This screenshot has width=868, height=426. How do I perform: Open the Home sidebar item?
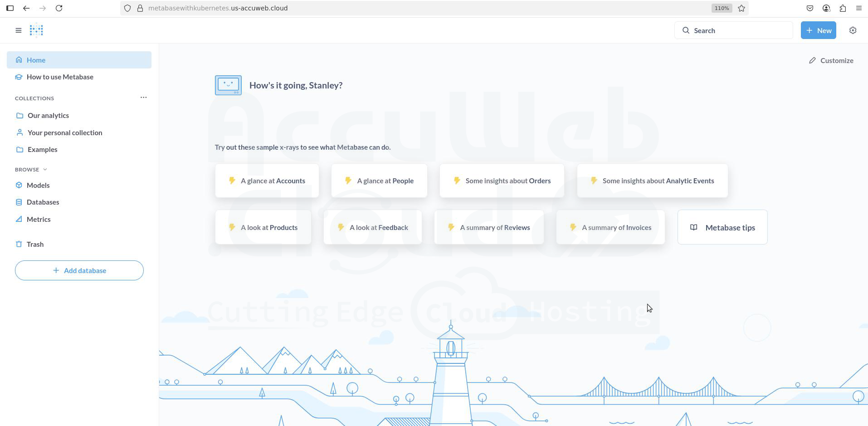(79, 60)
